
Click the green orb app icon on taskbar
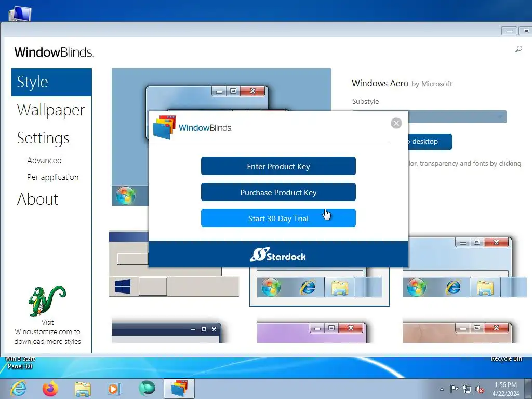point(147,389)
